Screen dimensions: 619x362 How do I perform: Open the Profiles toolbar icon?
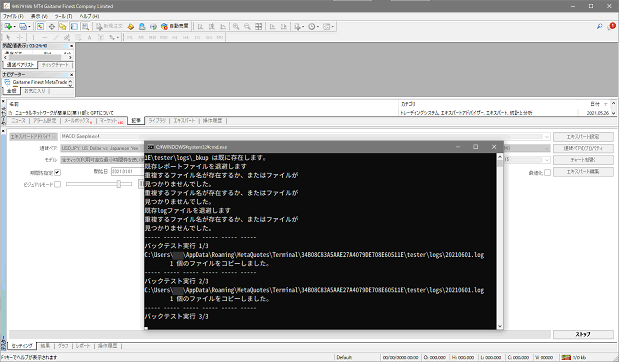pyautogui.click(x=23, y=26)
